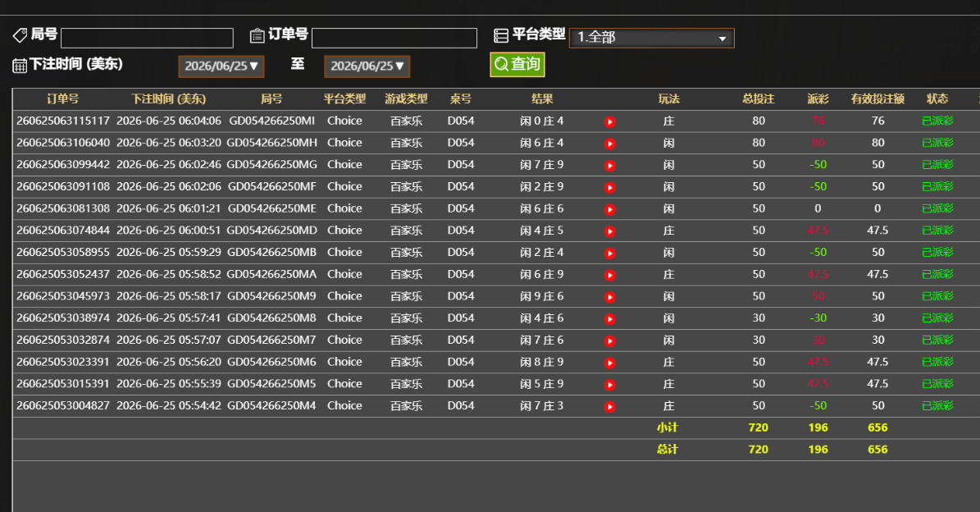Click the 平台类型 column header in table

(344, 98)
